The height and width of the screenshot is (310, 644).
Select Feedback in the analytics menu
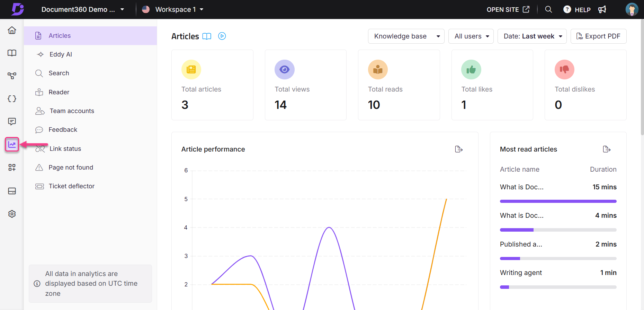tap(90, 130)
